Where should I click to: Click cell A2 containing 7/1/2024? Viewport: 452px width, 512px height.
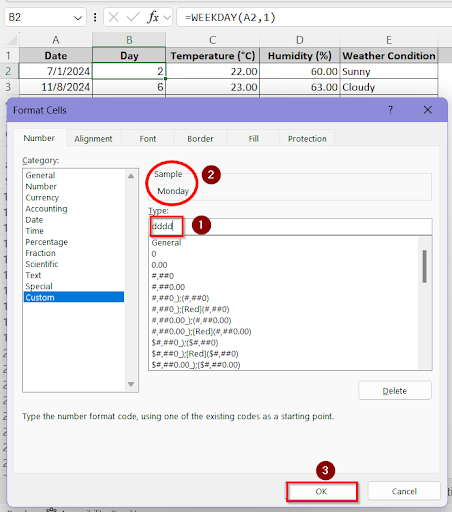click(56, 71)
